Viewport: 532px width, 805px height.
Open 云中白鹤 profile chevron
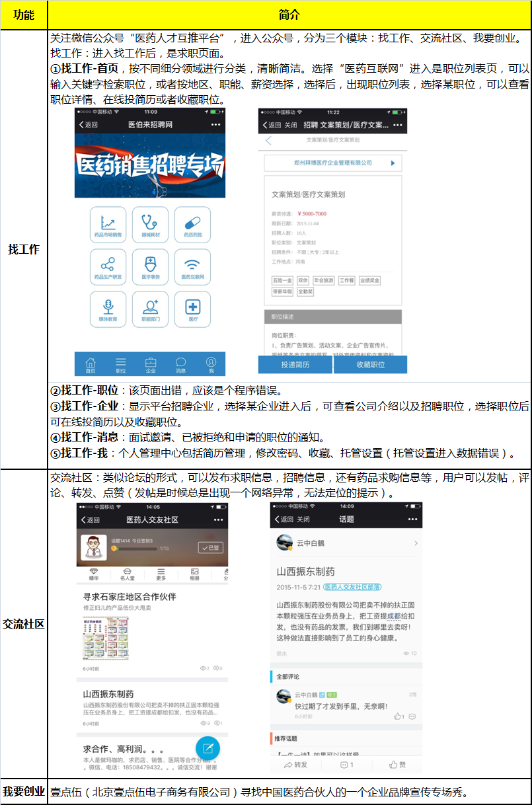pyautogui.click(x=416, y=543)
